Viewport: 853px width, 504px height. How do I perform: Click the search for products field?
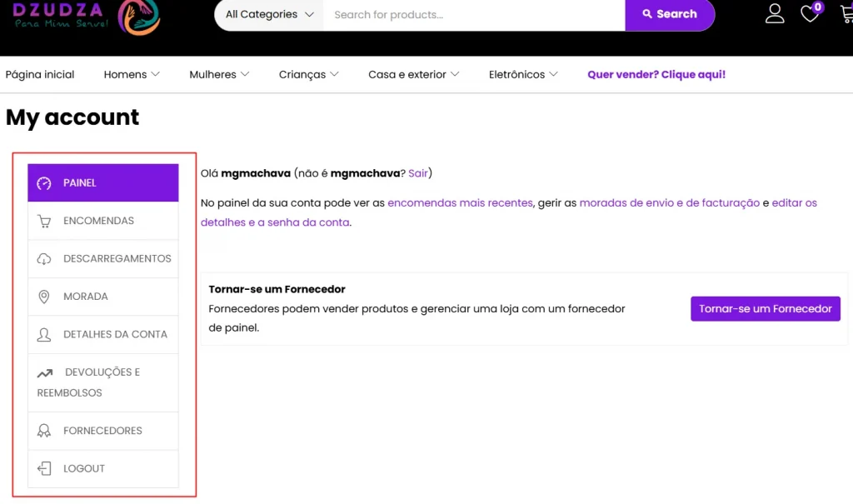coord(473,14)
